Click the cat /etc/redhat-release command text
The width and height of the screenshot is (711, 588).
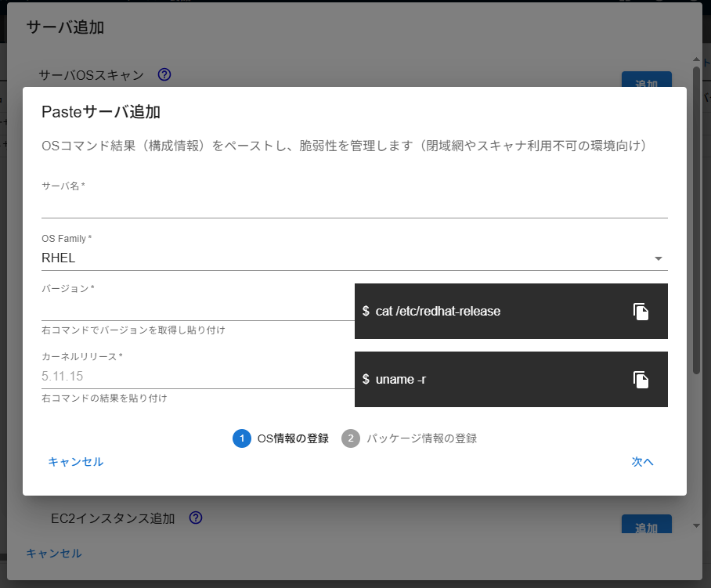point(438,312)
